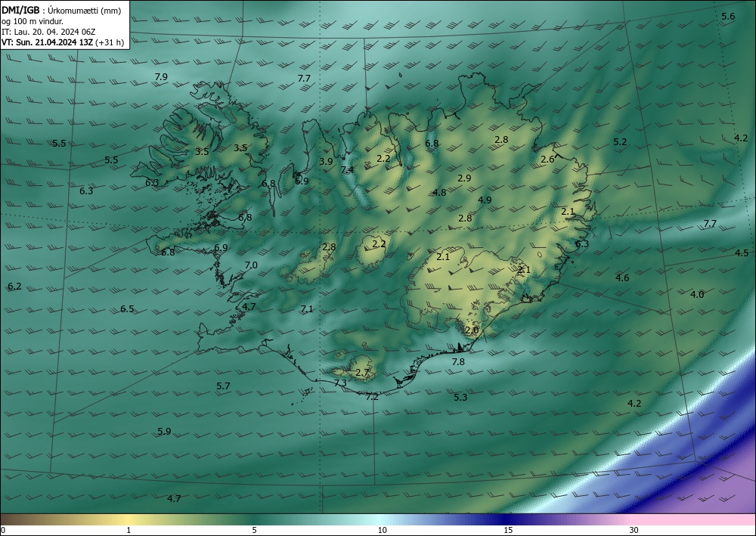756x536 pixels.
Task: Click the 2.7 value on the southern ice cap
Action: click(x=362, y=373)
